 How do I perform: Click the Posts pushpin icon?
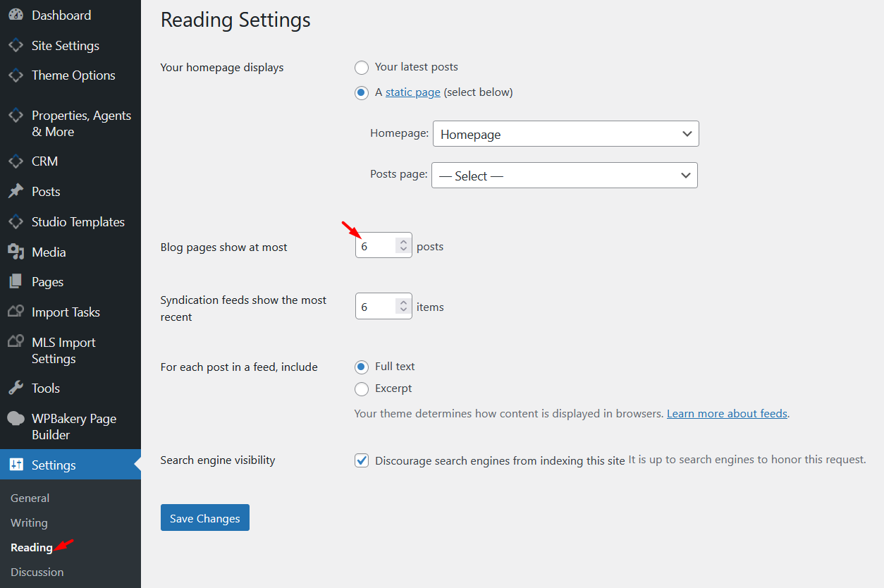[16, 192]
